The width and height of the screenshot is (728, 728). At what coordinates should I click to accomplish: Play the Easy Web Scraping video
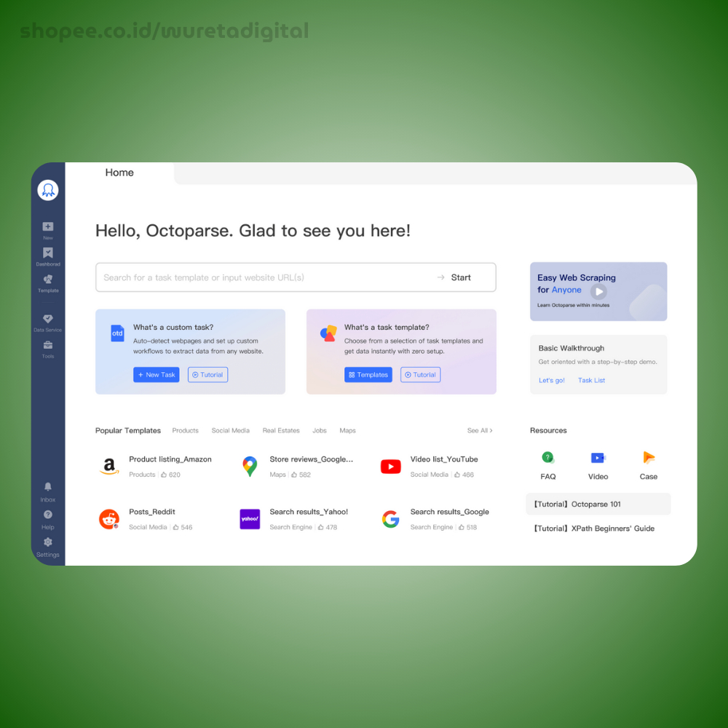coord(598,292)
